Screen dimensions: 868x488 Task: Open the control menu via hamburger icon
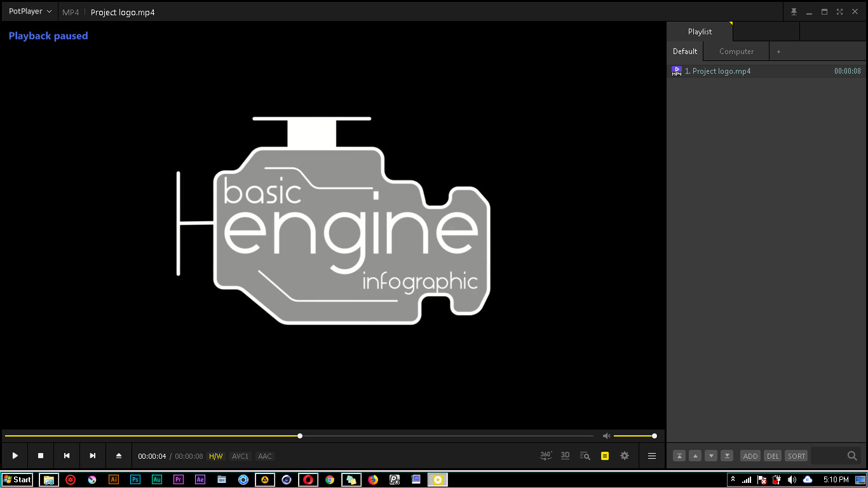[x=652, y=456]
